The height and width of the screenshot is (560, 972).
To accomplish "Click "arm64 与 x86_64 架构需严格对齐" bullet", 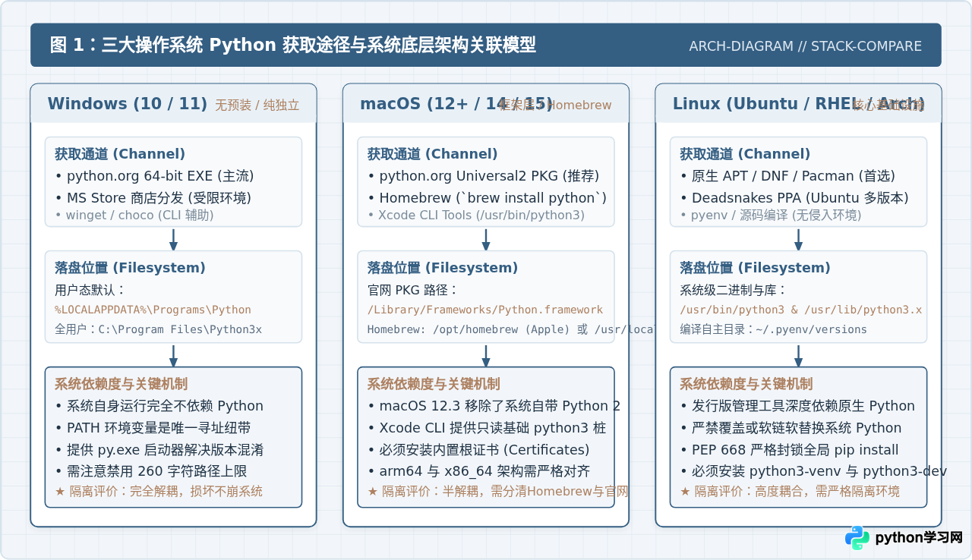I will tap(478, 472).
